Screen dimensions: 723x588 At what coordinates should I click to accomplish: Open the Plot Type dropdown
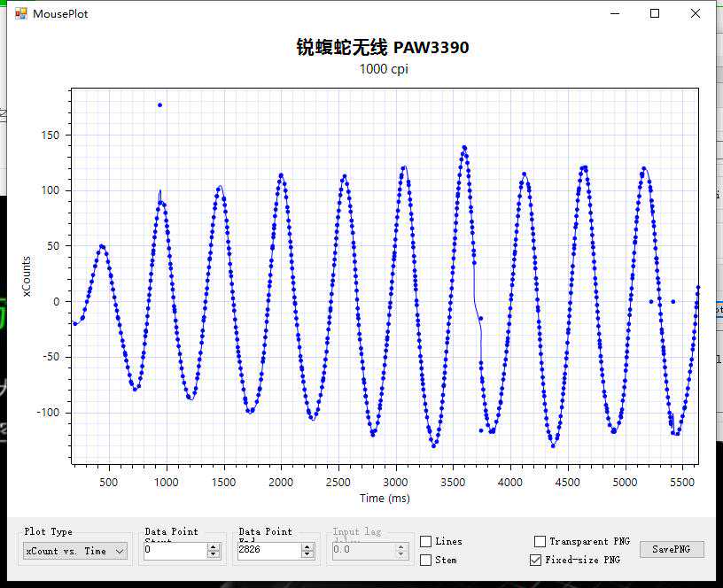tap(74, 551)
